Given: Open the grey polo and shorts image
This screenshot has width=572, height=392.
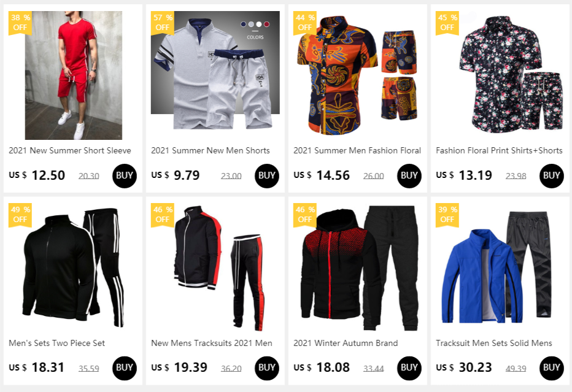Looking at the screenshot, I should click(x=215, y=70).
